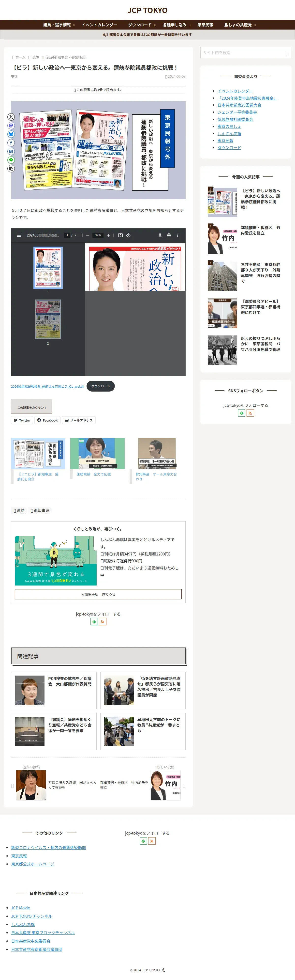This screenshot has width=295, height=980.
Task: Follow on Feedly icon in footer
Action: (x=143, y=841)
